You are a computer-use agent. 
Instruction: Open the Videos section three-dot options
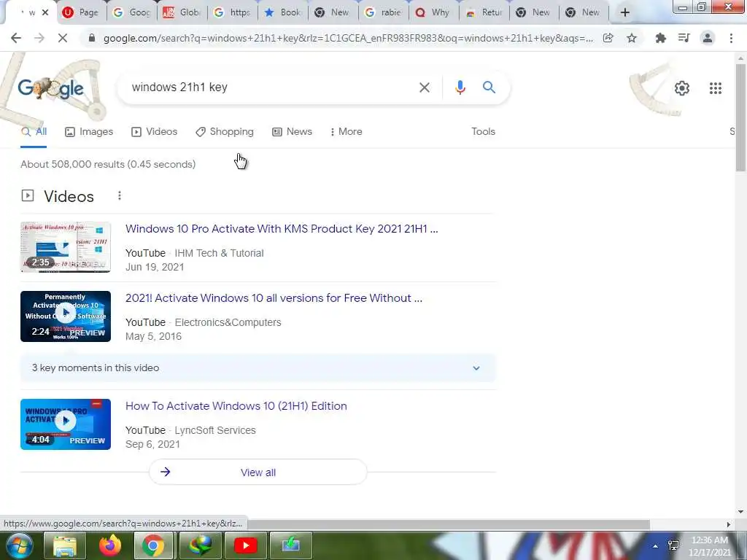click(x=120, y=195)
